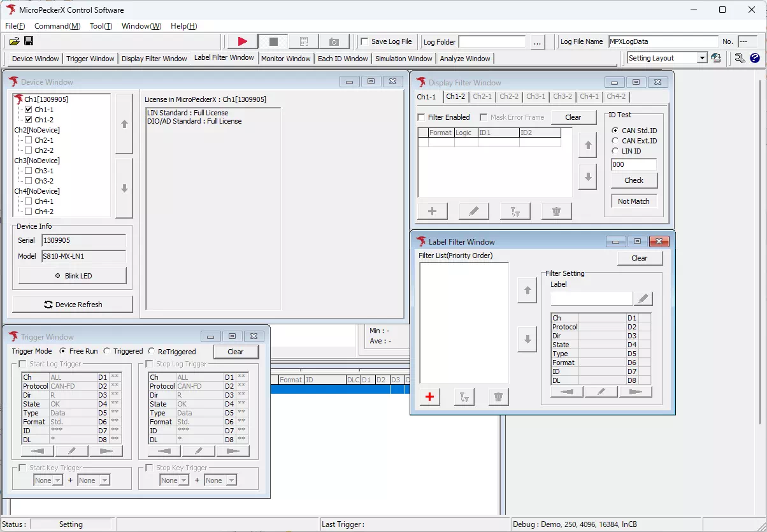Image resolution: width=767 pixels, height=532 pixels.
Task: Click the open folder toolbar icon
Action: 14,41
